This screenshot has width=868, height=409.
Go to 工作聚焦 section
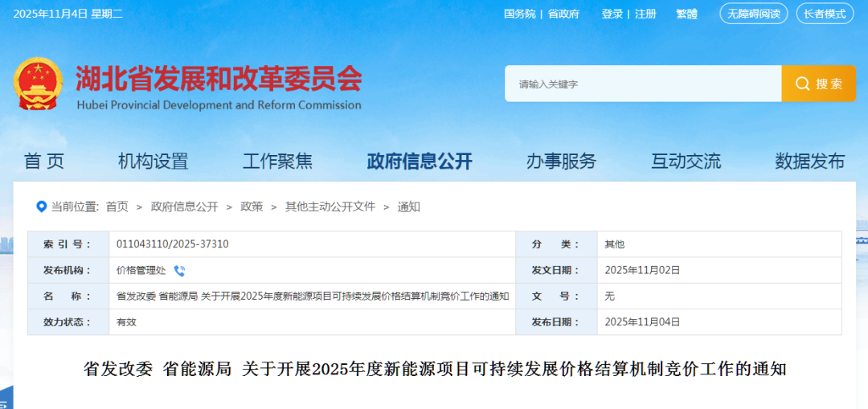click(x=277, y=161)
